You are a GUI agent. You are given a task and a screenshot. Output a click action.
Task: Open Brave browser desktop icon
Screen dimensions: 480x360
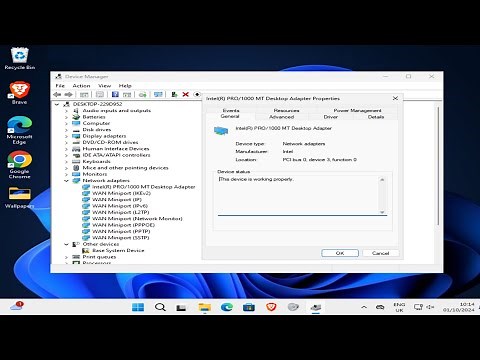(20, 93)
